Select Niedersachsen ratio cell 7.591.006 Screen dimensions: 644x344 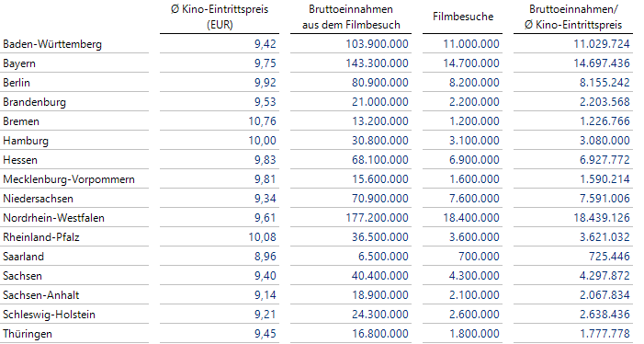pyautogui.click(x=604, y=199)
